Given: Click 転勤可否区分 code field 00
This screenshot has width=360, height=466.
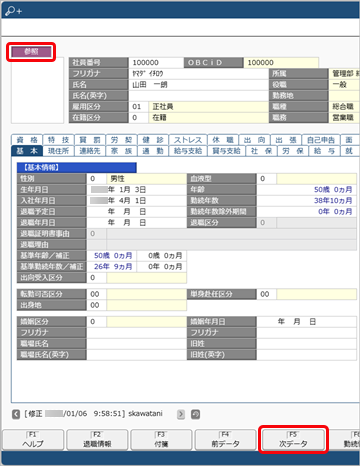Looking at the screenshot, I should click(x=96, y=294).
